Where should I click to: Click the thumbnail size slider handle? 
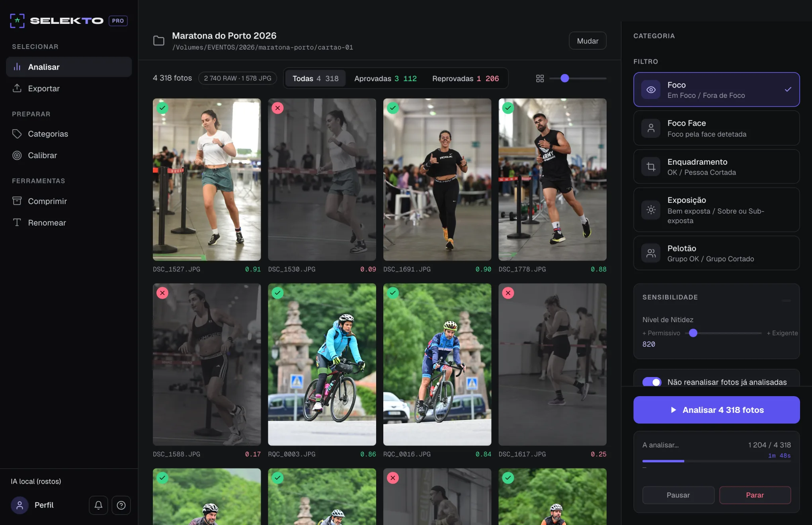click(x=564, y=78)
